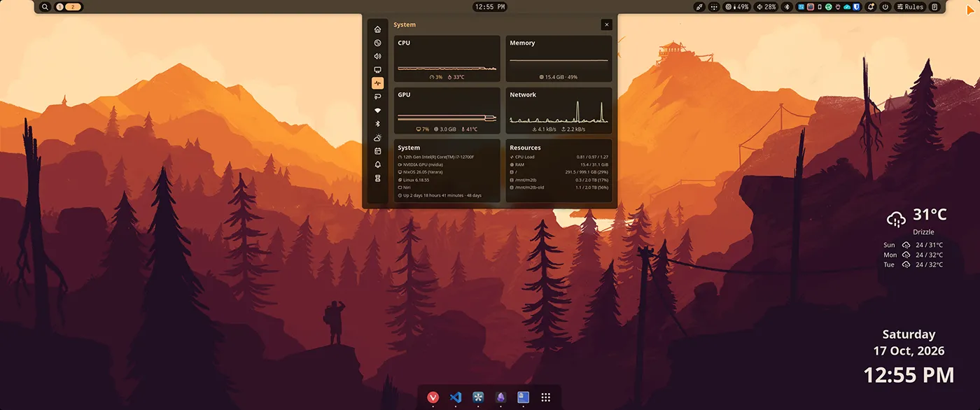Screen dimensions: 980x410
Task: Open the 28% volume indicator
Action: point(766,7)
